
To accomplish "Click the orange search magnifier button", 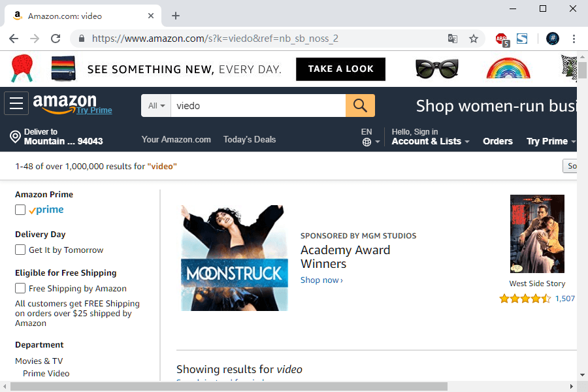I will pos(360,105).
